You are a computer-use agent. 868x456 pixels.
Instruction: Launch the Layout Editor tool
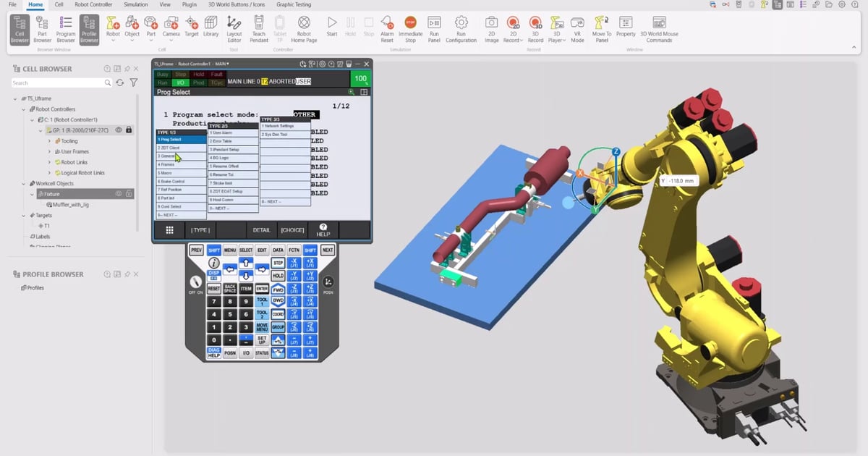coord(234,30)
